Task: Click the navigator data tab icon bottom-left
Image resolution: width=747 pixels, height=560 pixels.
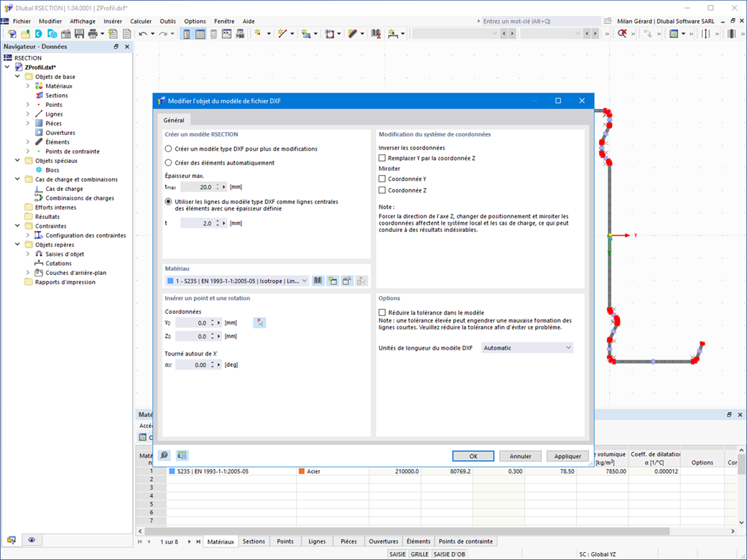Action: pyautogui.click(x=11, y=540)
